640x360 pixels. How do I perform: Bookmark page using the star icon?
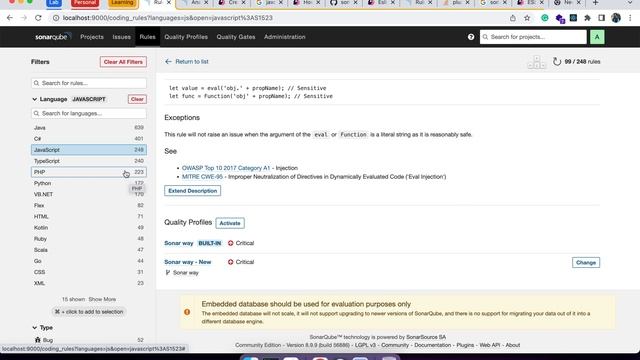[527, 18]
